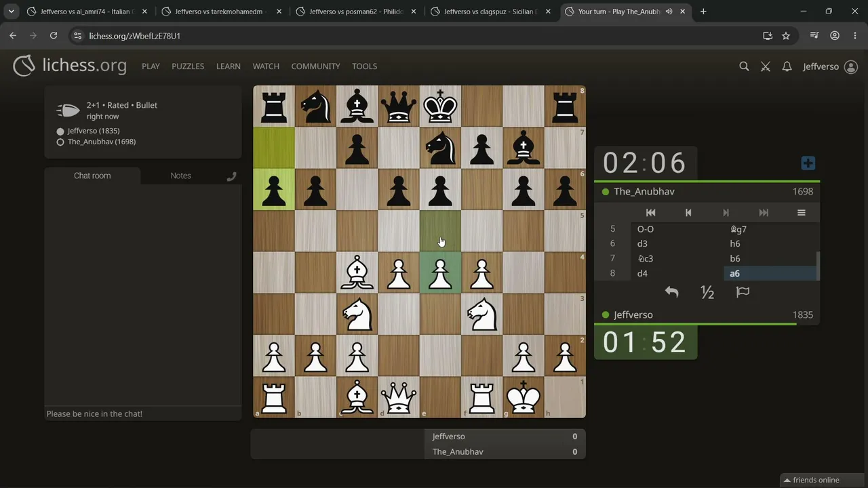868x488 pixels.
Task: Open the COMMUNITY menu
Action: 315,66
